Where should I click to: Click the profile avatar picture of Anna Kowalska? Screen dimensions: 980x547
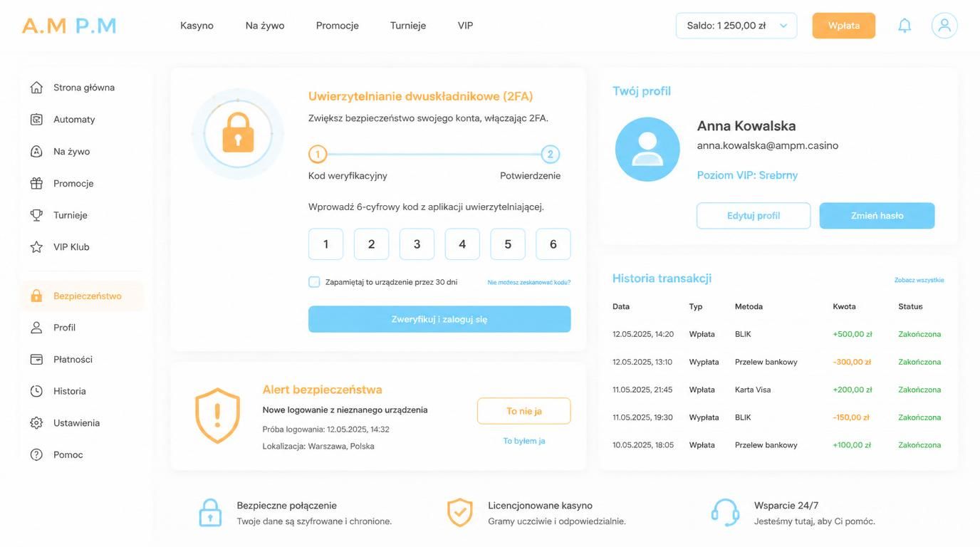647,150
